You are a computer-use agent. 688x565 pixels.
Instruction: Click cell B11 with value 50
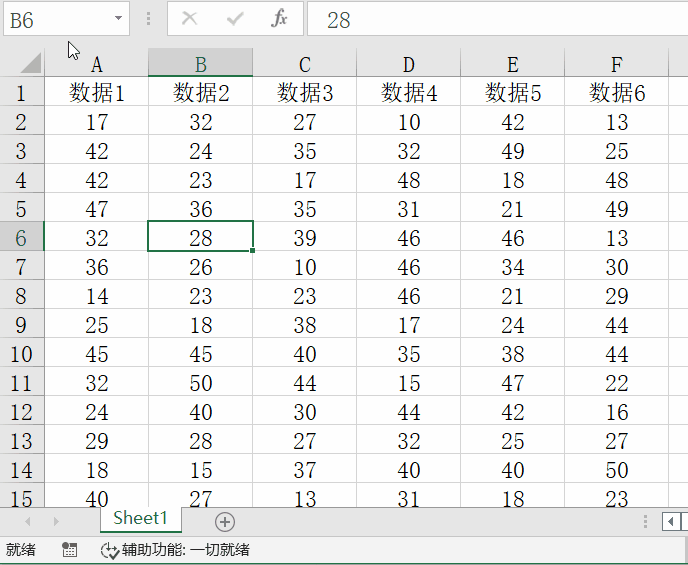[201, 381]
